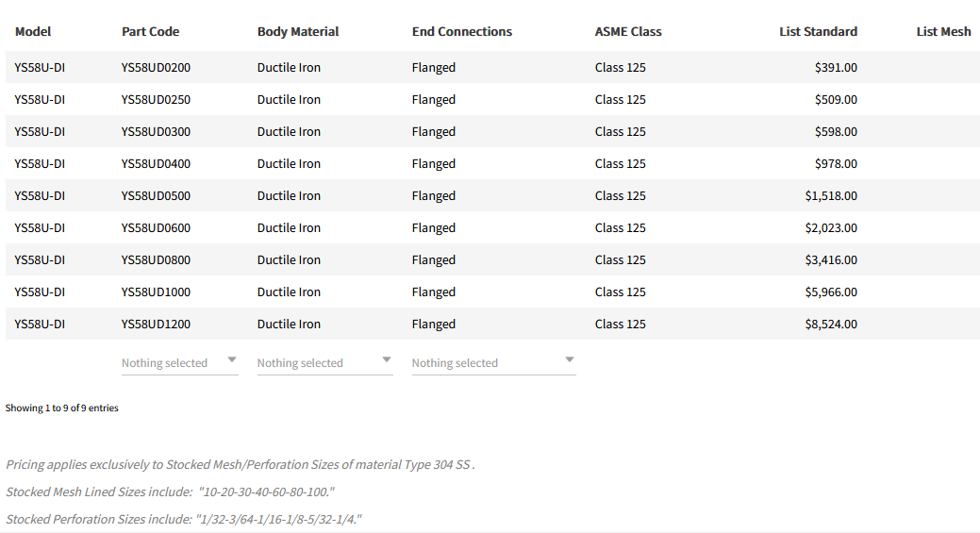This screenshot has height=533, width=980.
Task: Sort by End Connections column header
Action: coord(462,31)
